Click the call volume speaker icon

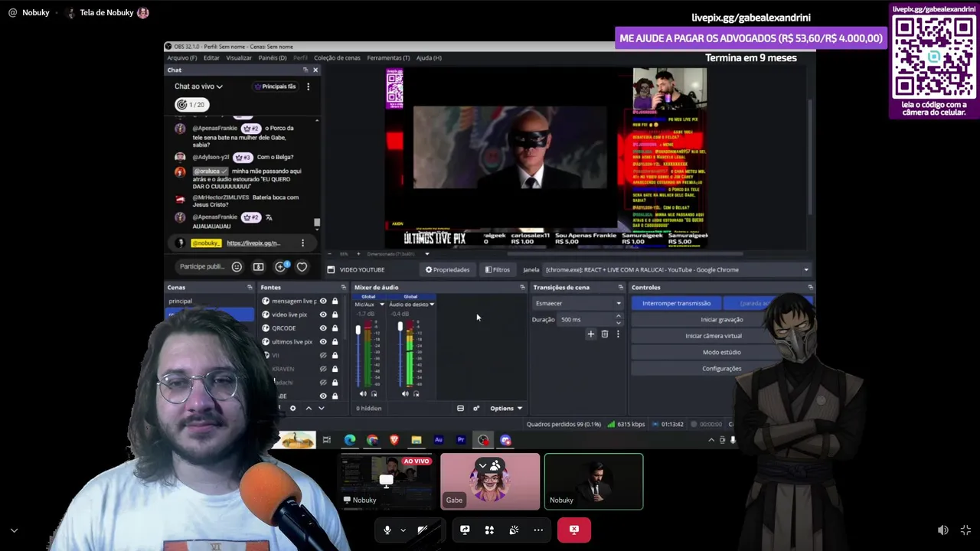(x=943, y=530)
